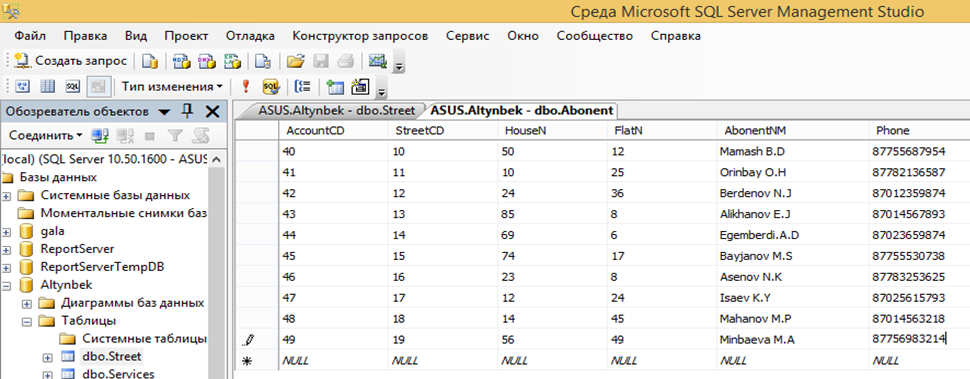Click Analysis Services DMX Query icon
The height and width of the screenshot is (379, 970).
click(x=206, y=61)
